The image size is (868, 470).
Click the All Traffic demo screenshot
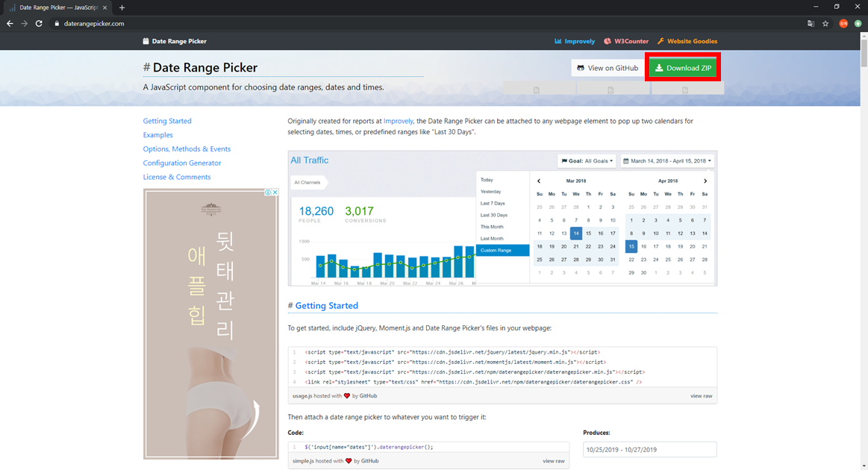coord(502,218)
